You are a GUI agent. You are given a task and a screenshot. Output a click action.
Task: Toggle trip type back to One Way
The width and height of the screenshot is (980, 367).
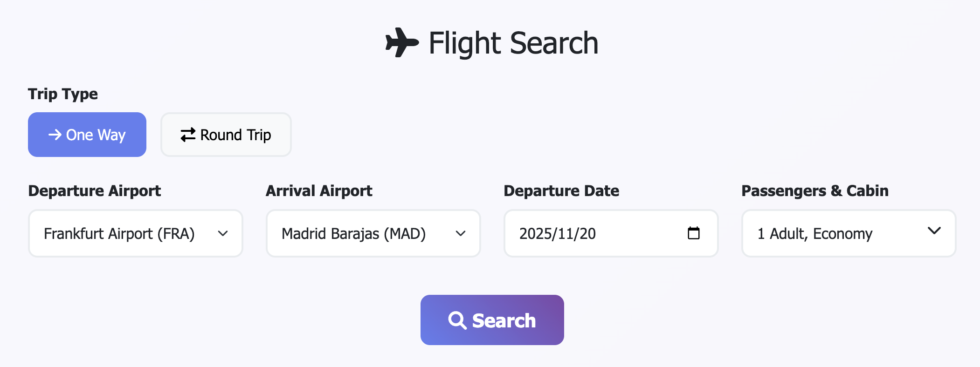(x=87, y=135)
